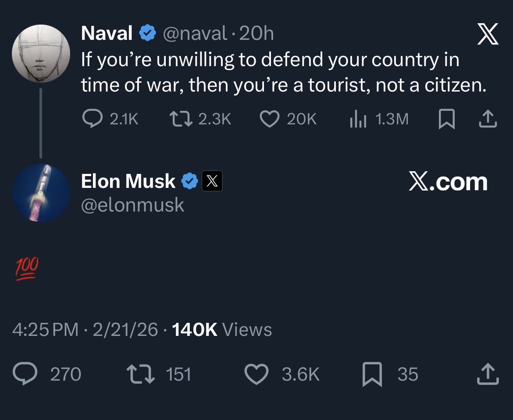The height and width of the screenshot is (420, 513).
Task: Open the reply icon on Naval's post
Action: pos(92,119)
